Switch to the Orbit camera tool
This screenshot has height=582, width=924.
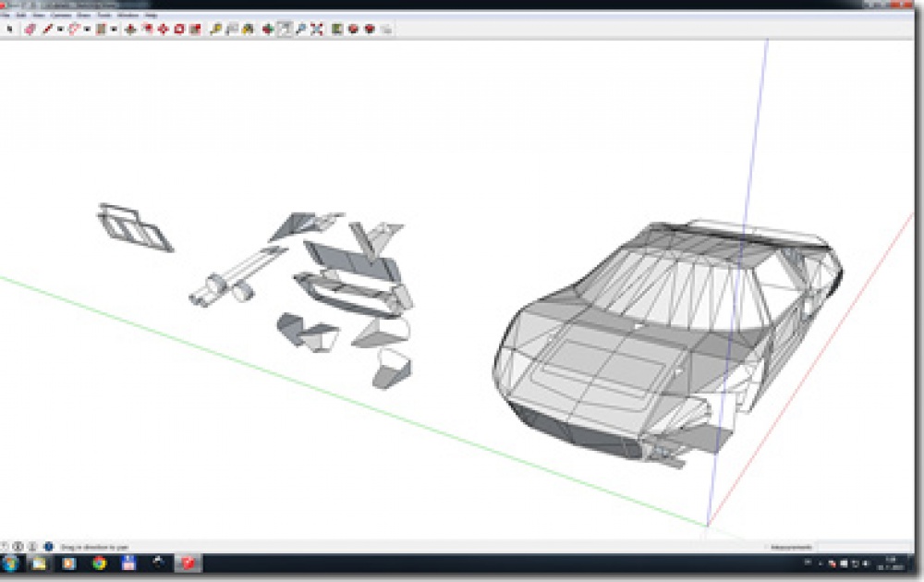click(268, 29)
